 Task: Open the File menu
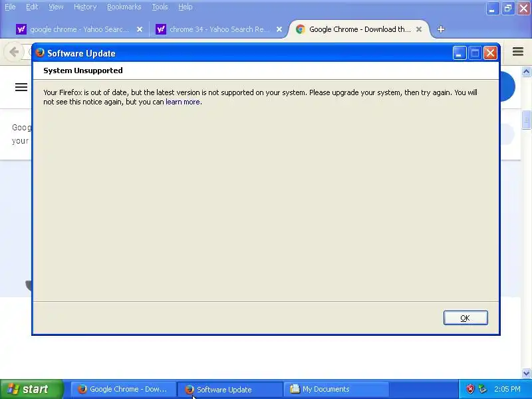tap(10, 7)
